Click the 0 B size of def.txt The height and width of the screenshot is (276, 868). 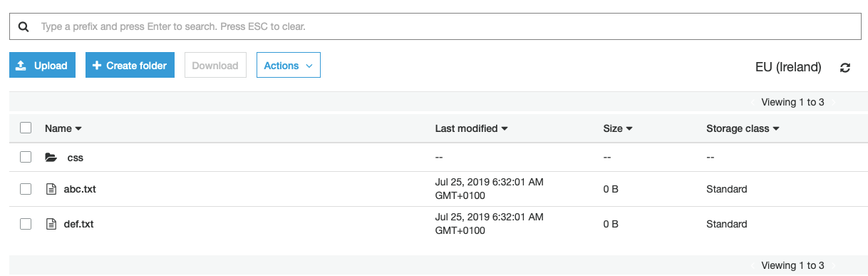pos(611,224)
